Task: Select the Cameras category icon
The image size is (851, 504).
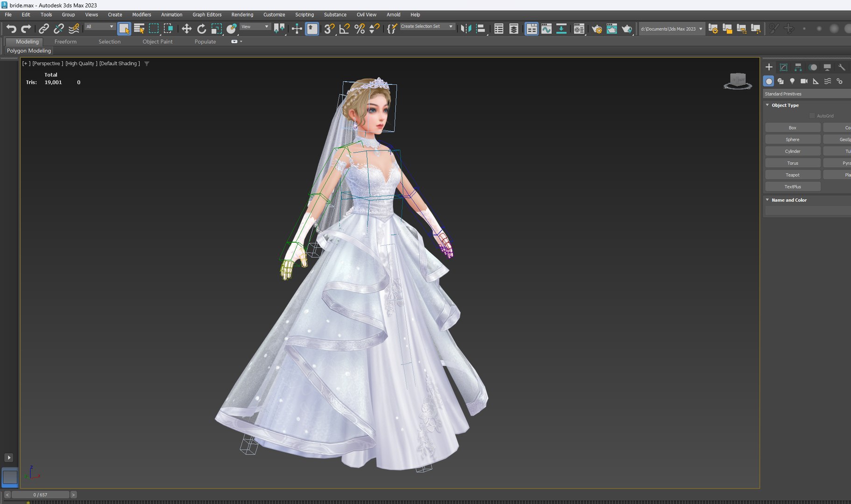Action: pos(804,81)
